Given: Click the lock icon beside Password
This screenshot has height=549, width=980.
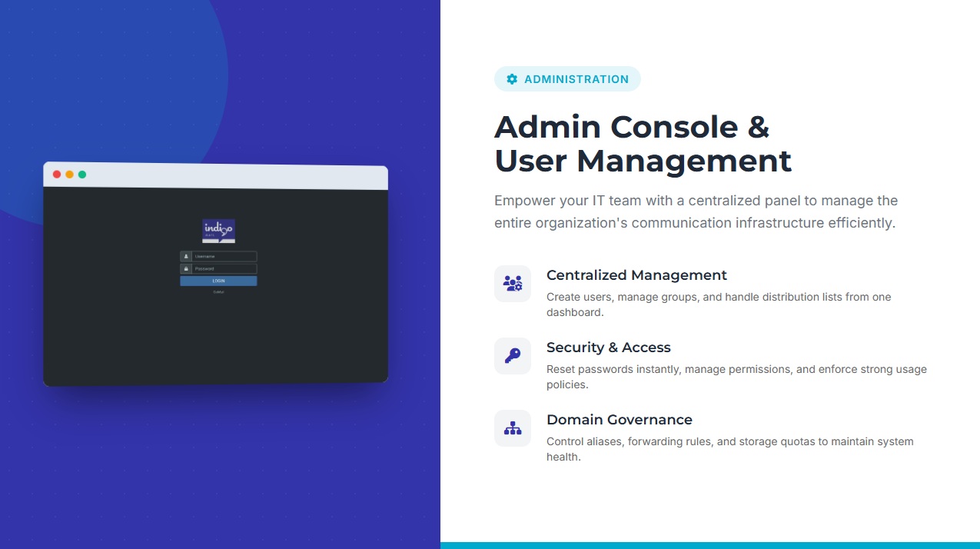Looking at the screenshot, I should click(186, 269).
